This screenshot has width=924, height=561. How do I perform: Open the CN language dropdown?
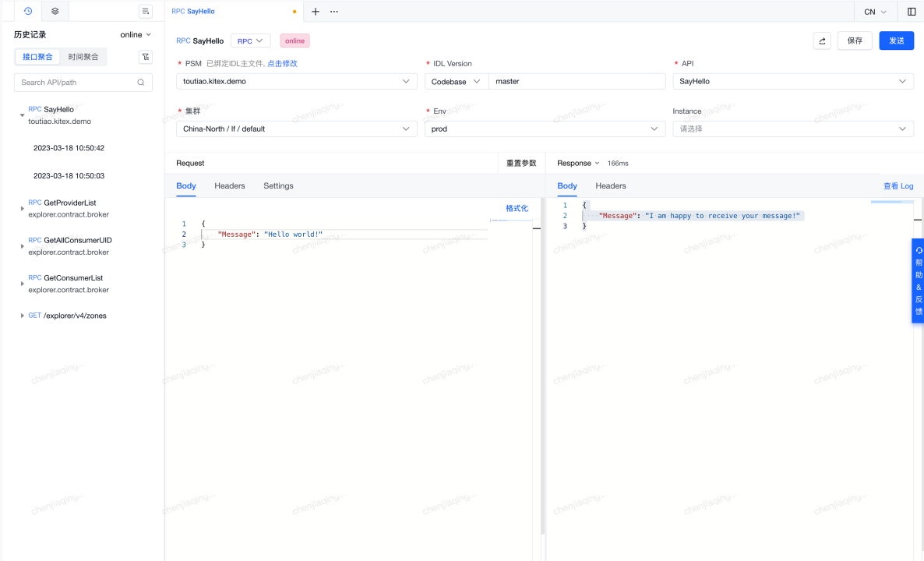coord(873,12)
